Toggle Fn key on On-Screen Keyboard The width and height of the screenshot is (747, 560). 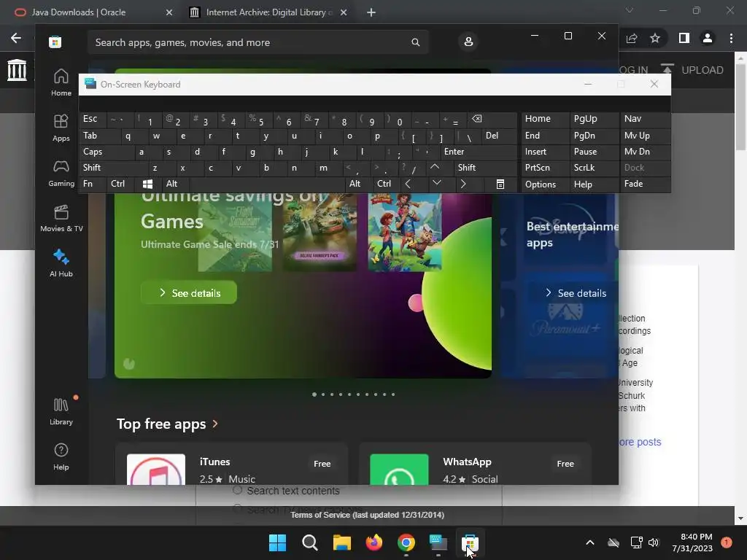coord(93,184)
